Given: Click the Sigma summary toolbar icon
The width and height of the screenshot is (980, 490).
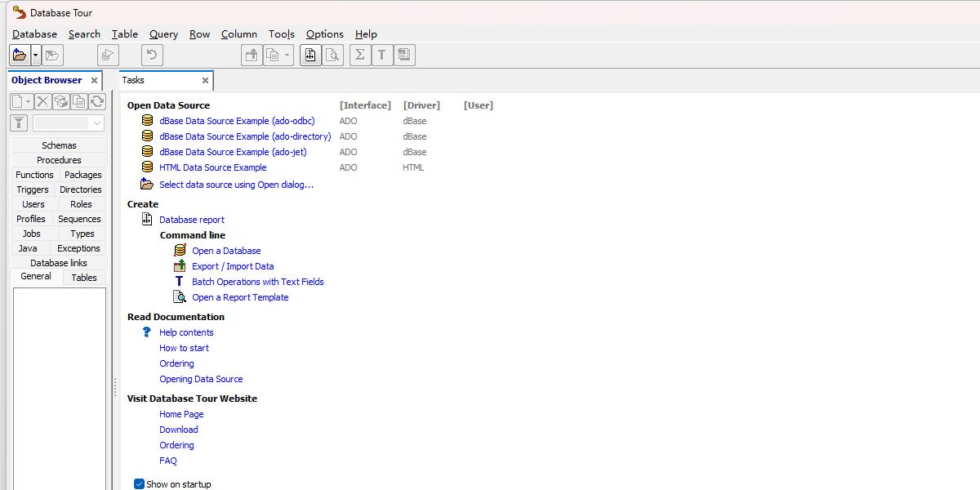Looking at the screenshot, I should (359, 55).
